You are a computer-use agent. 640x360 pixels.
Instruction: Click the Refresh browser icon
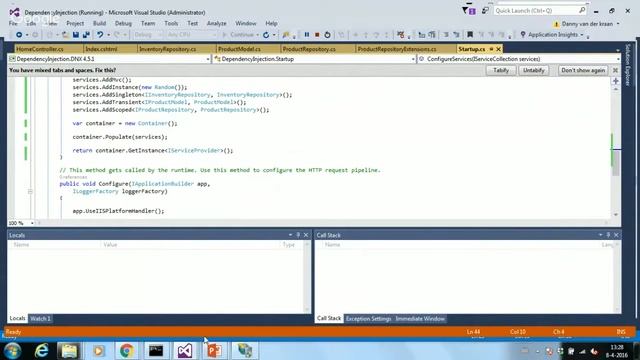pos(266,35)
